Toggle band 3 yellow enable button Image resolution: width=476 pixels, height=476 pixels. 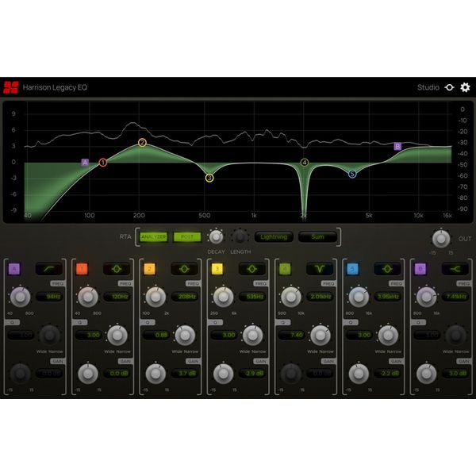coord(217,269)
